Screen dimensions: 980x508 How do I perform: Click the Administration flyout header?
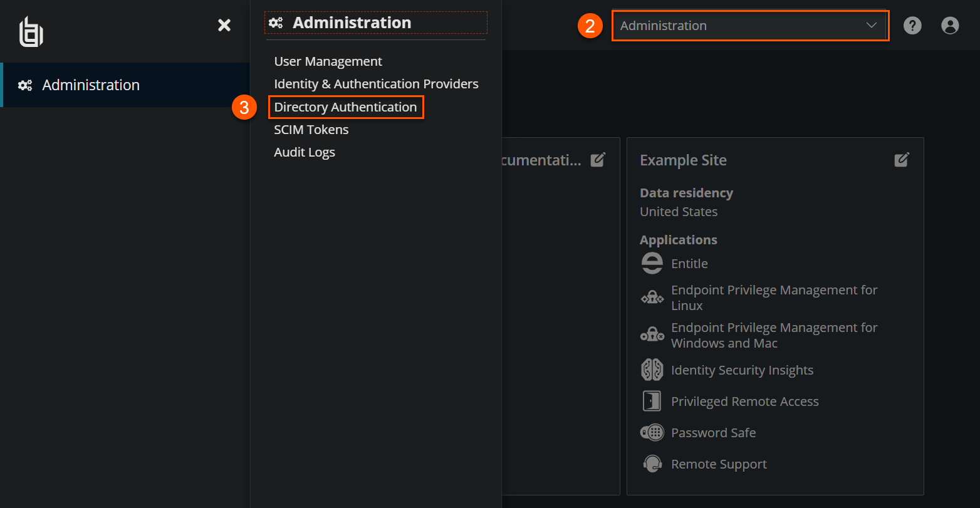point(375,23)
